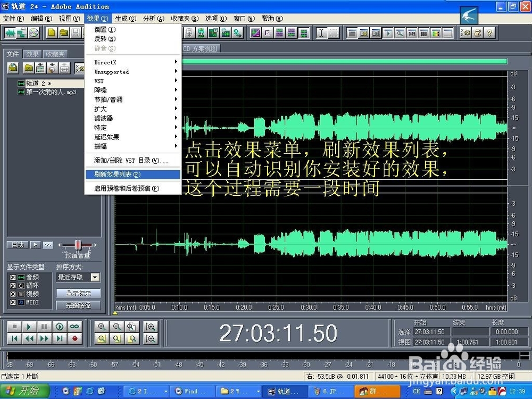532x399 pixels.
Task: Click the spectral view toolbar icon
Action: tap(255, 33)
